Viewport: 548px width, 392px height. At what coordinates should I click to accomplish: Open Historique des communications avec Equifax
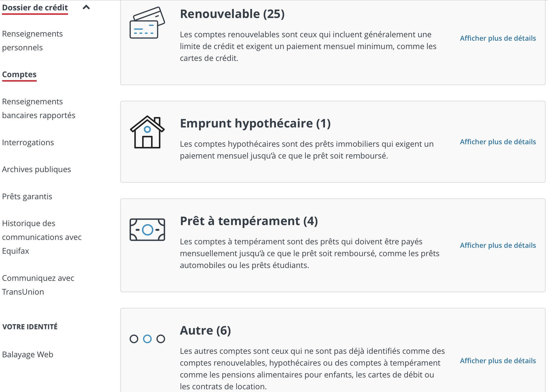pyautogui.click(x=41, y=237)
